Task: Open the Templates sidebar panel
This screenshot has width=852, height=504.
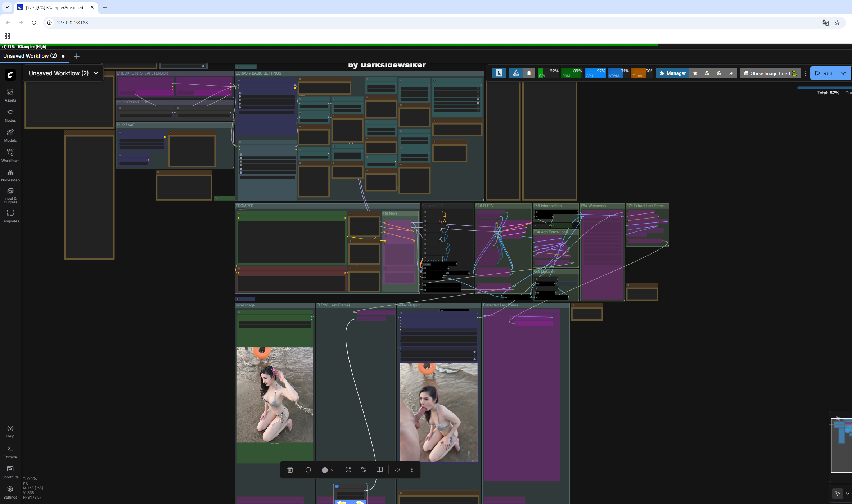Action: 10,216
